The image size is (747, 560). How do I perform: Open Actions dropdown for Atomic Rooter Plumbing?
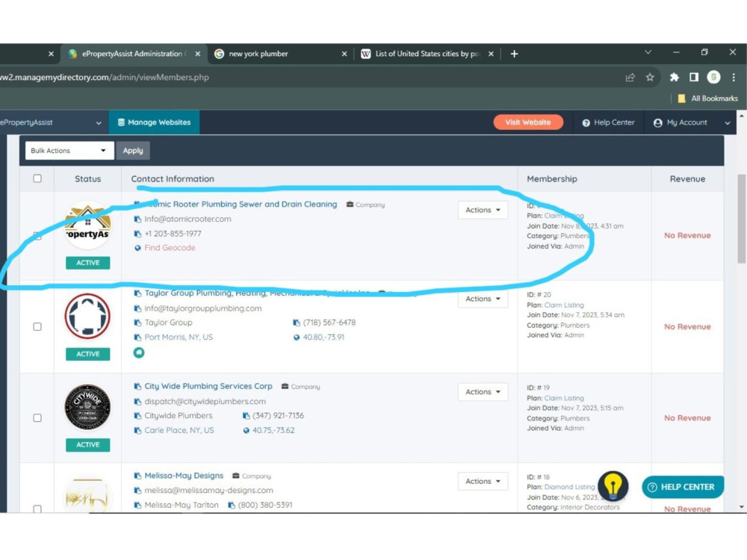click(483, 210)
